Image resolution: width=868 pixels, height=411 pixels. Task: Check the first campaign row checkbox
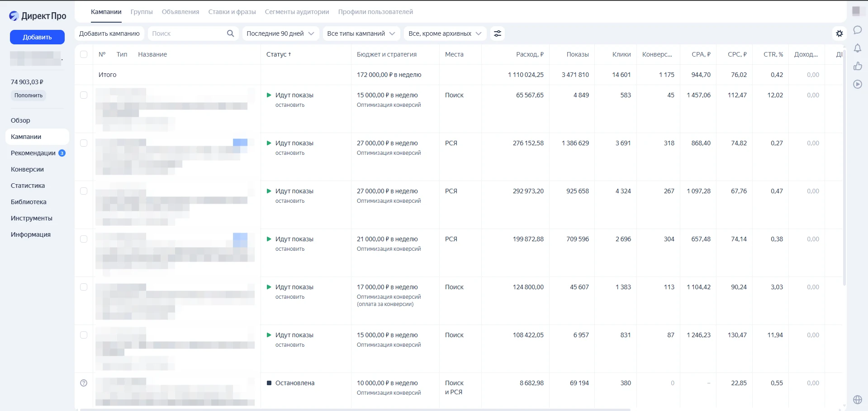coord(84,95)
